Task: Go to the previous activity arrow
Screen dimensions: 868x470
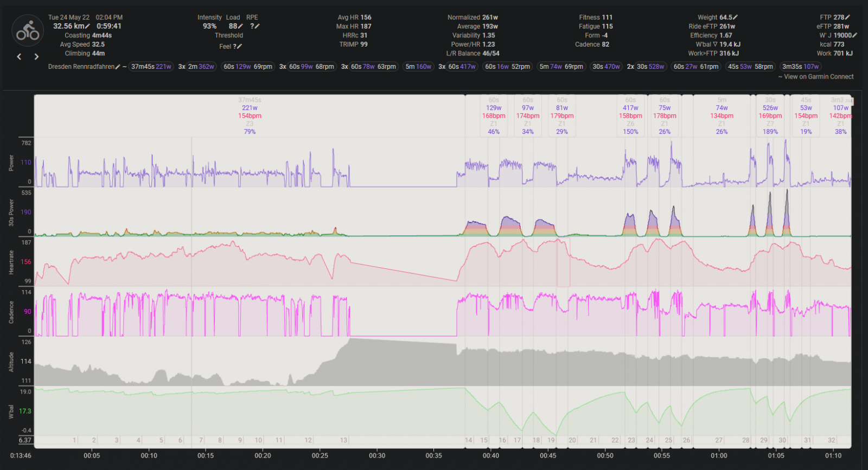Action: [20, 56]
